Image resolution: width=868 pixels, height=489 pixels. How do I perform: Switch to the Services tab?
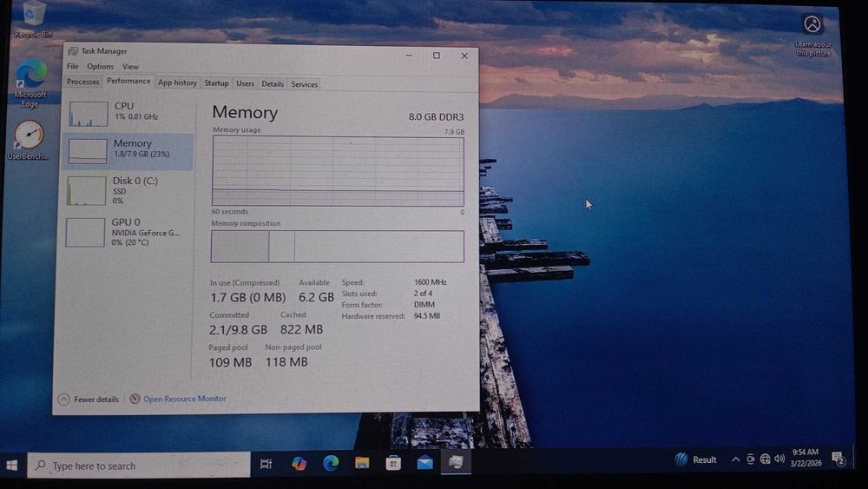305,84
